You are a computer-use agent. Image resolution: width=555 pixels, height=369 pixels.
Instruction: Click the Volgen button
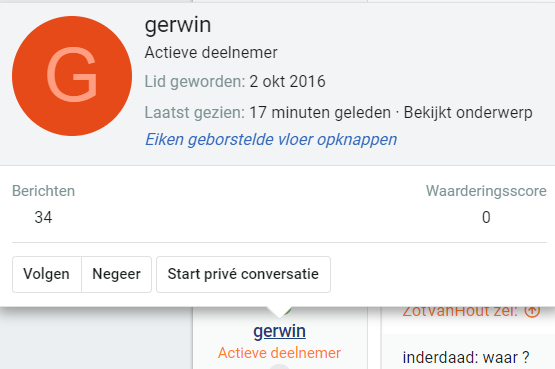(47, 274)
